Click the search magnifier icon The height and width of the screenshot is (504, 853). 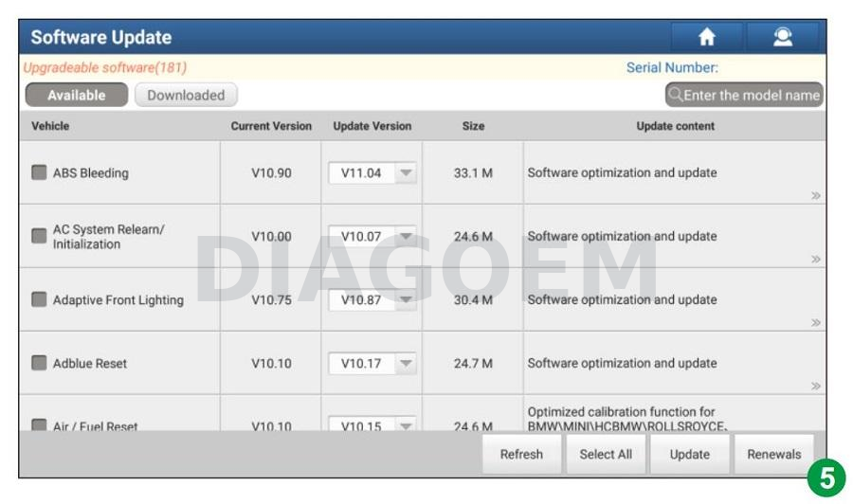(676, 95)
